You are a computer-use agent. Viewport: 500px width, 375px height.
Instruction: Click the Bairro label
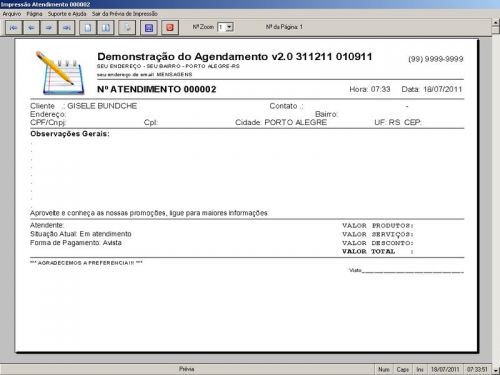[x=327, y=114]
